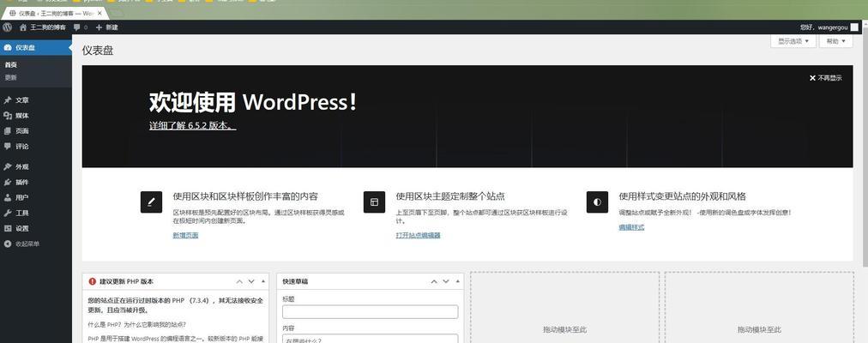Collapse sidebar with 收起菜单
The height and width of the screenshot is (343, 868).
coord(22,244)
